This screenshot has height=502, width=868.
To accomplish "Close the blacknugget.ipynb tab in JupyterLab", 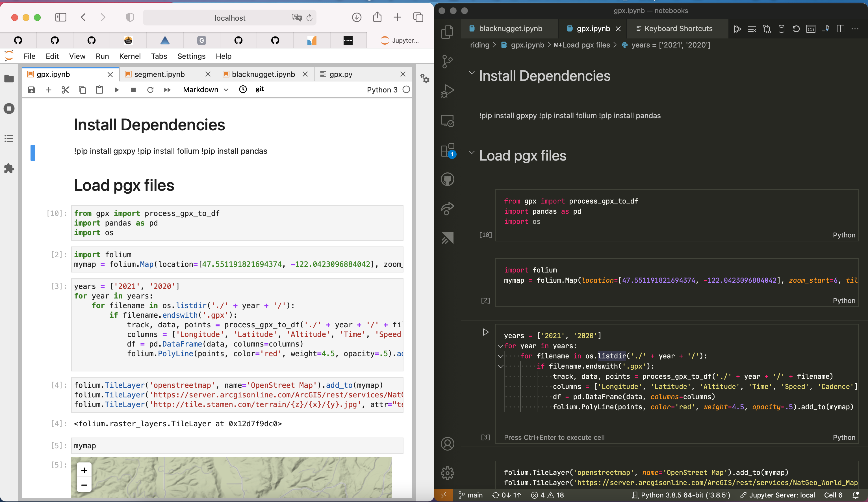I will click(x=305, y=74).
